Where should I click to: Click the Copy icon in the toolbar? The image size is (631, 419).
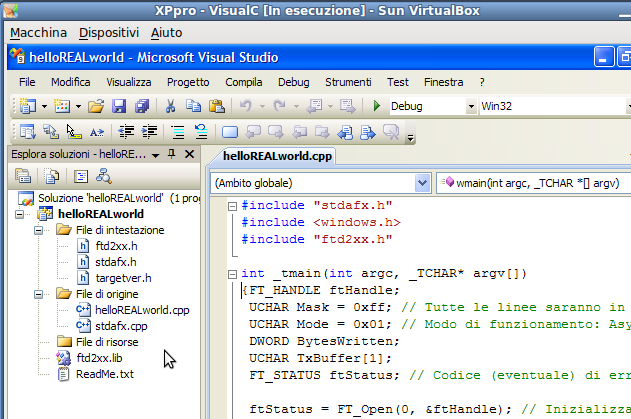tap(194, 106)
